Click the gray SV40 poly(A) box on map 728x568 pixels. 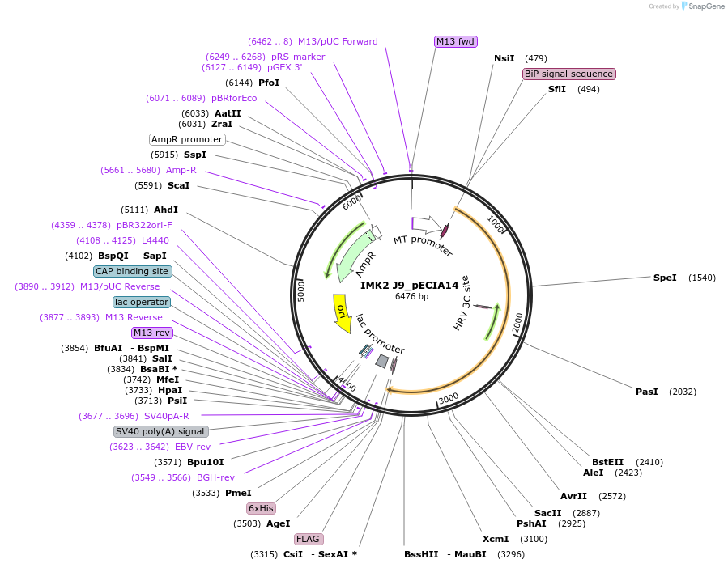pyautogui.click(x=382, y=361)
